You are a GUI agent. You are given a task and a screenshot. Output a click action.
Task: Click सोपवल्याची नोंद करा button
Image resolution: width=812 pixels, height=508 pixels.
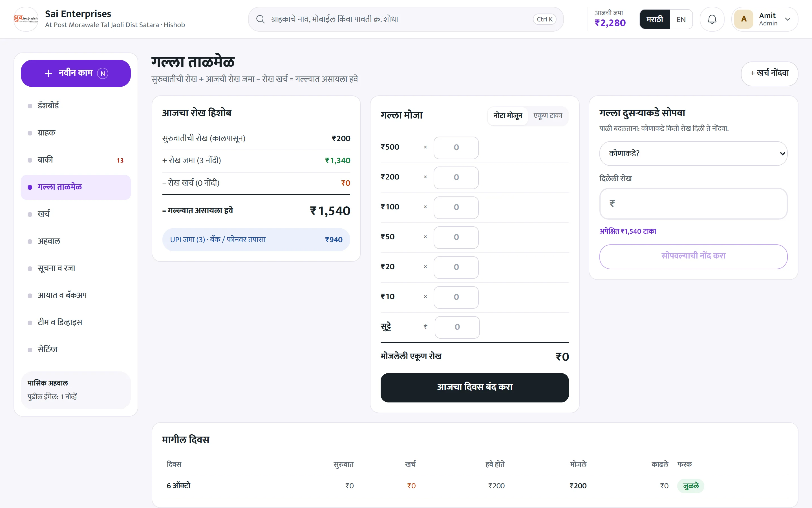(x=693, y=256)
